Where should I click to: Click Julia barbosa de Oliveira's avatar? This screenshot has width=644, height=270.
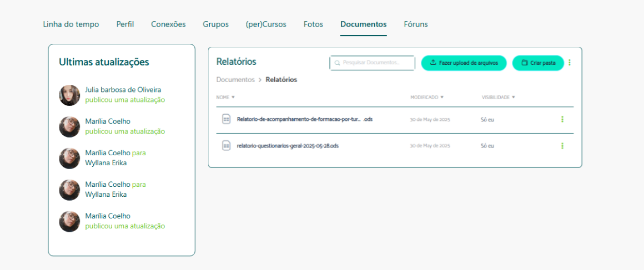(69, 95)
